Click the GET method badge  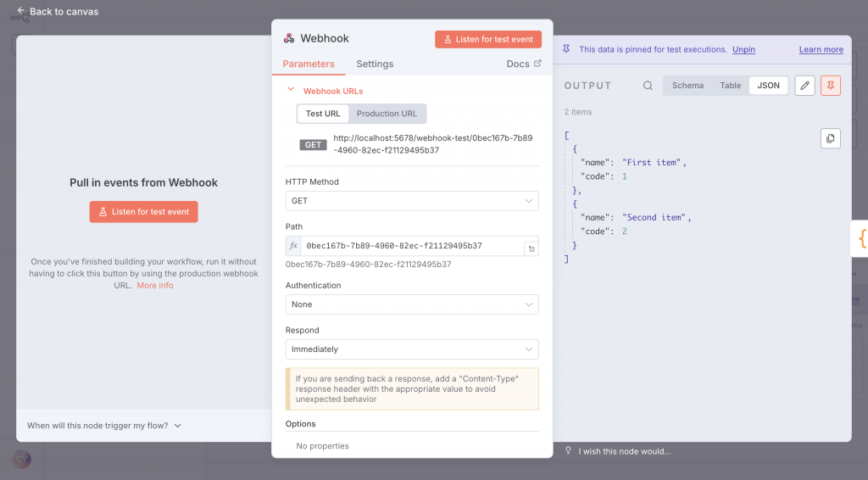313,144
